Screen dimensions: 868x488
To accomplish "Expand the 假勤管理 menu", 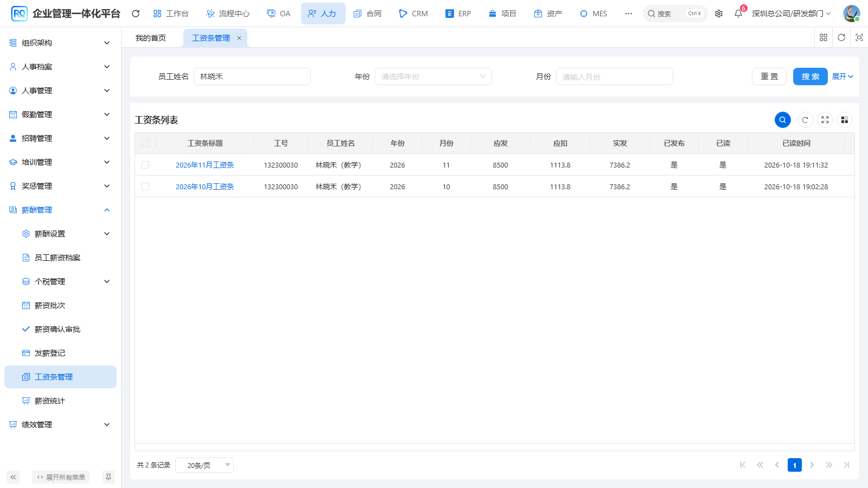I will [60, 114].
